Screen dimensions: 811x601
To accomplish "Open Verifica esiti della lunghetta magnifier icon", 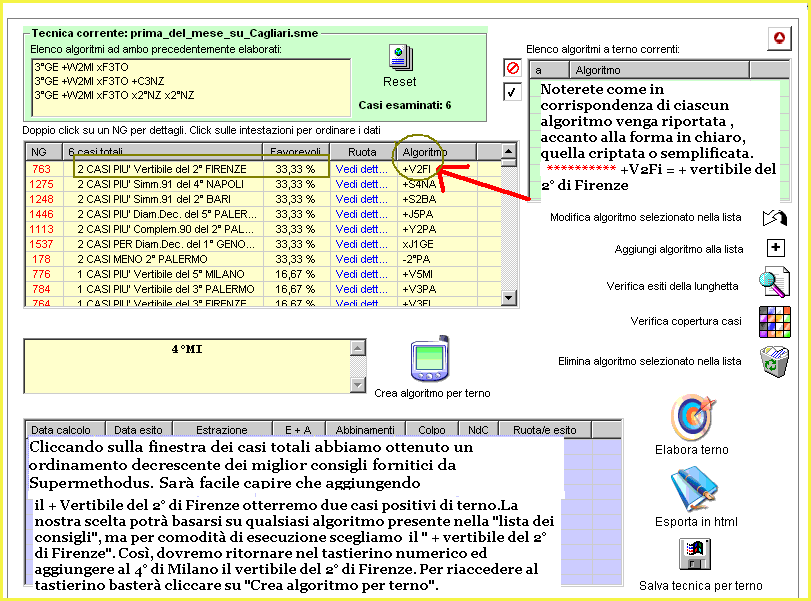I will coord(774,282).
